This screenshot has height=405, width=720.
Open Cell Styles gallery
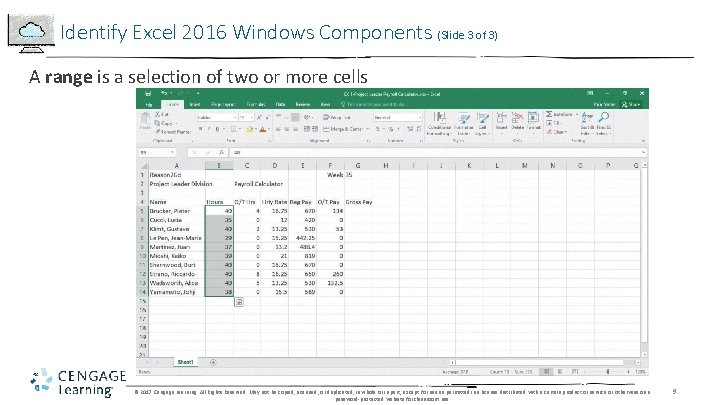(482, 123)
